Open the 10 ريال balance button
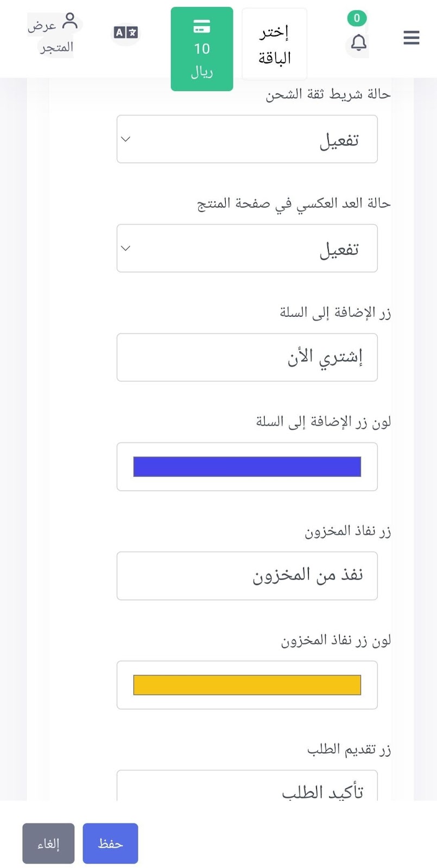 [202, 49]
